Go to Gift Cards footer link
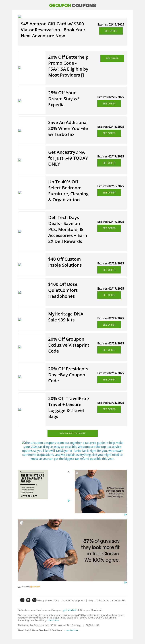This screenshot has width=145, height=644. pos(102,601)
